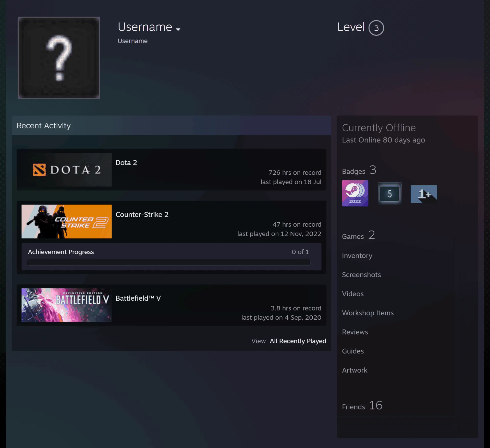Image resolution: width=490 pixels, height=448 pixels.
Task: Open the Friends list link
Action: tap(362, 405)
